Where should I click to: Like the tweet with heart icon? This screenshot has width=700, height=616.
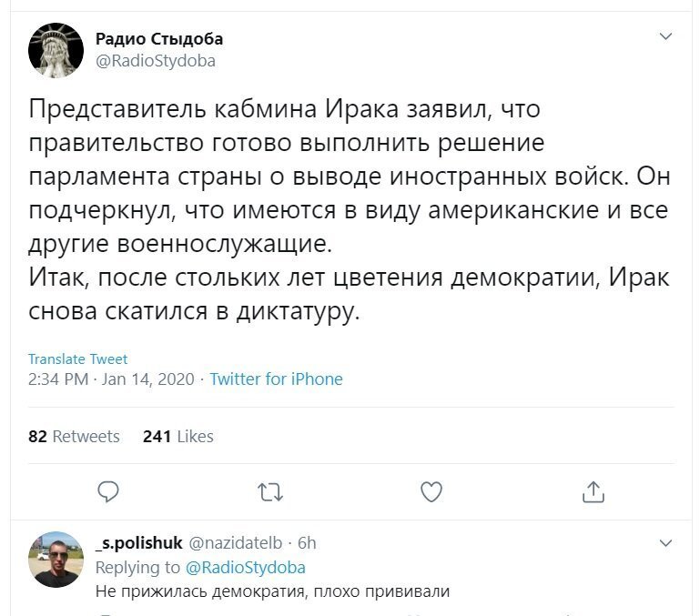pos(431,492)
